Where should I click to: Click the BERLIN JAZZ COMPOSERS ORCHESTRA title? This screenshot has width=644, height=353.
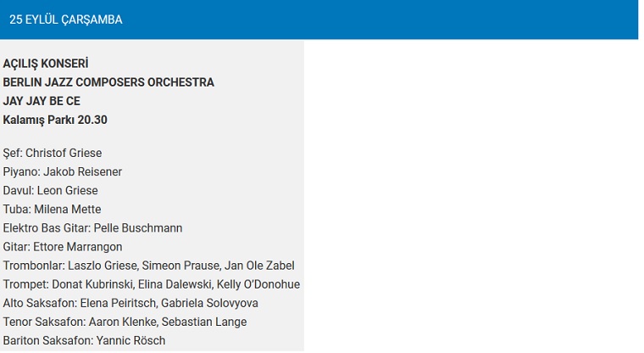108,82
